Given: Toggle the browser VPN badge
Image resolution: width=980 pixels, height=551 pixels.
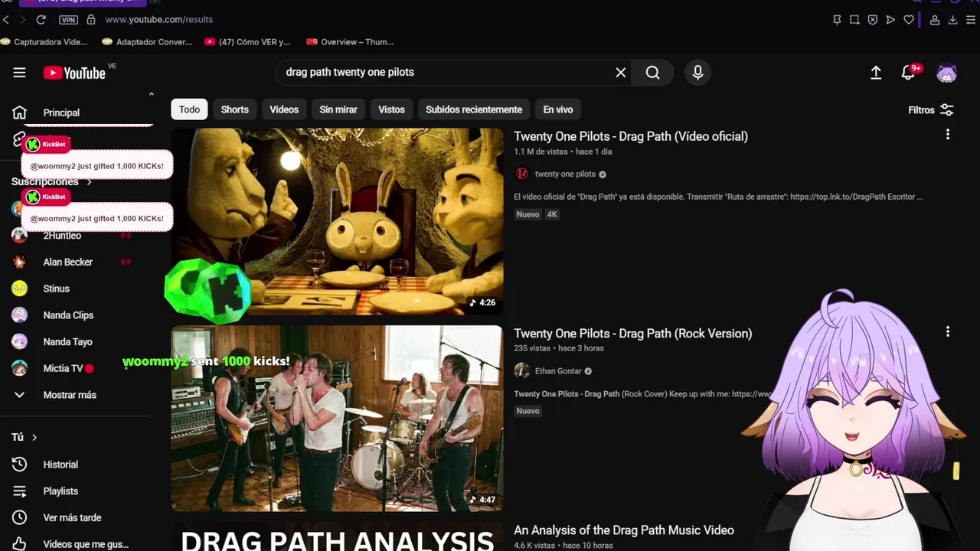Looking at the screenshot, I should tap(68, 20).
